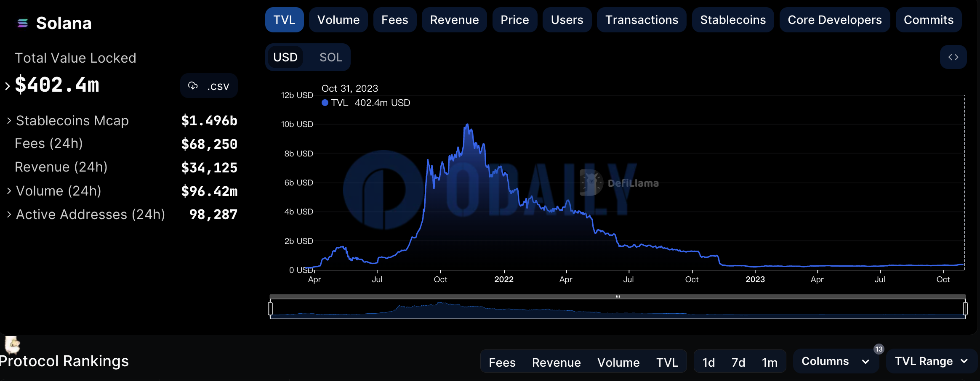Toggle the Stablecoins chart metric
Viewport: 980px width, 381px height.
[x=733, y=20]
